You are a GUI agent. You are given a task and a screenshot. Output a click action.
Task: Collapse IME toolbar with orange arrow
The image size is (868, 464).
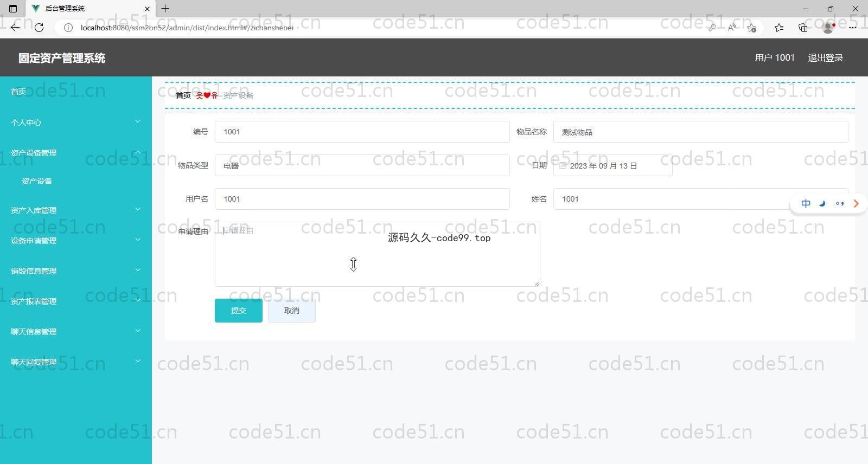(856, 204)
